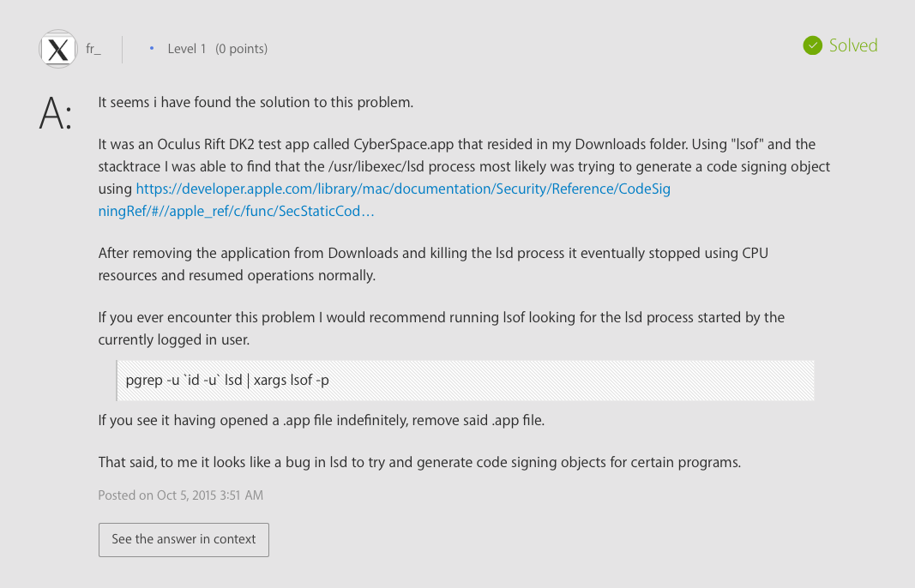
Task: Click the Posted on Oct 5, 2015 timestamp
Action: click(x=180, y=495)
